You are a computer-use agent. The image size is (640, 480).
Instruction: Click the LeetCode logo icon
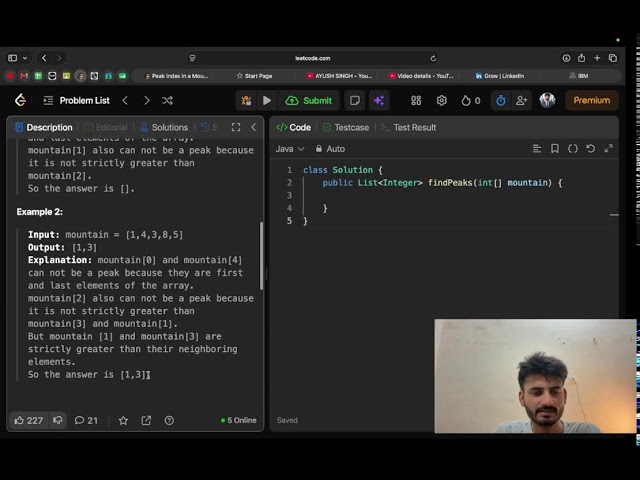[20, 100]
